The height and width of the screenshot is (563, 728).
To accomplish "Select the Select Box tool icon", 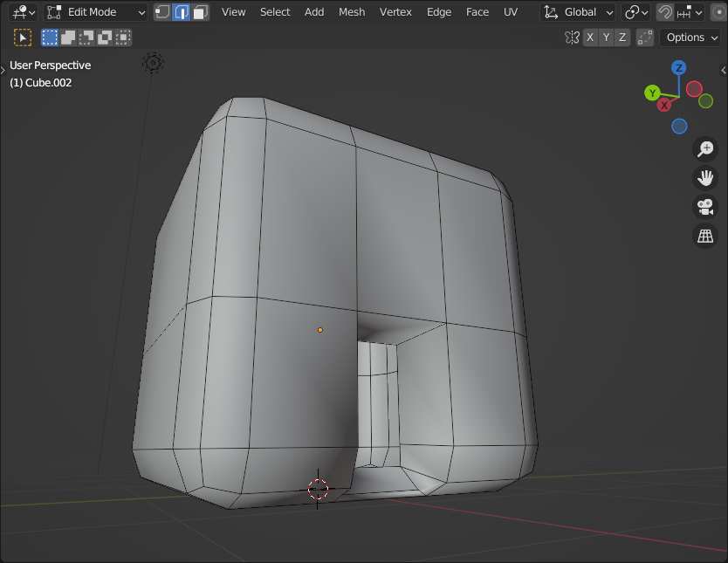I will (x=23, y=38).
